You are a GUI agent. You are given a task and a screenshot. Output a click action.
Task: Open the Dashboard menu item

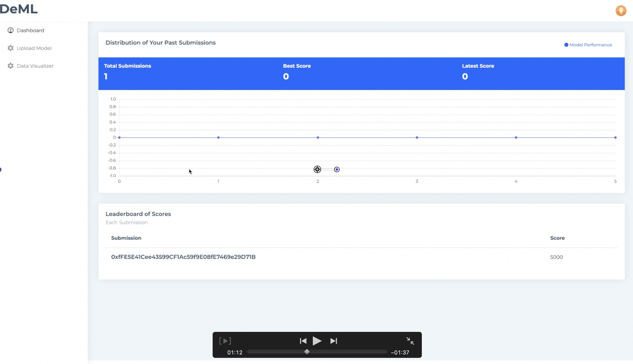point(30,30)
